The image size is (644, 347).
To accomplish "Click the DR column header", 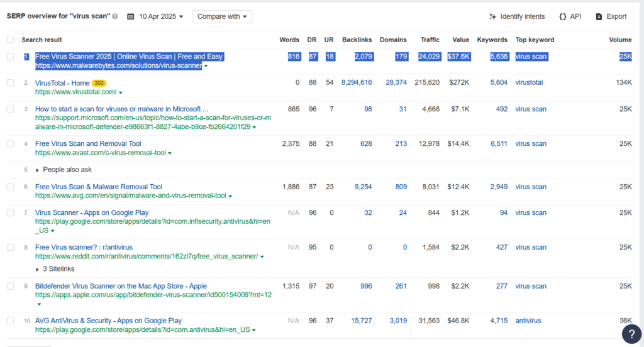I will click(x=312, y=40).
